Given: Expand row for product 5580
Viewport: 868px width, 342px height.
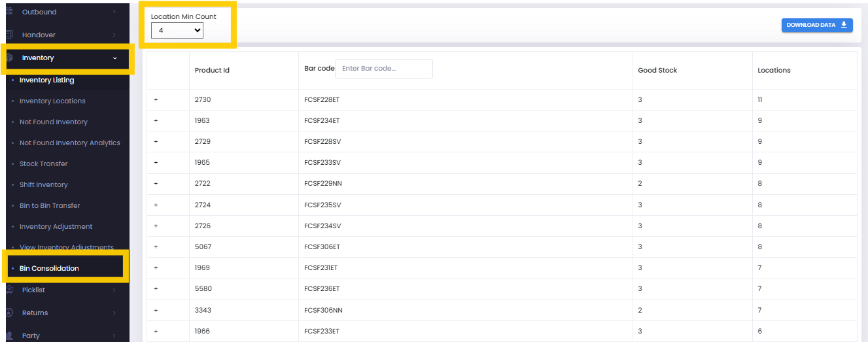Looking at the screenshot, I should coord(156,288).
